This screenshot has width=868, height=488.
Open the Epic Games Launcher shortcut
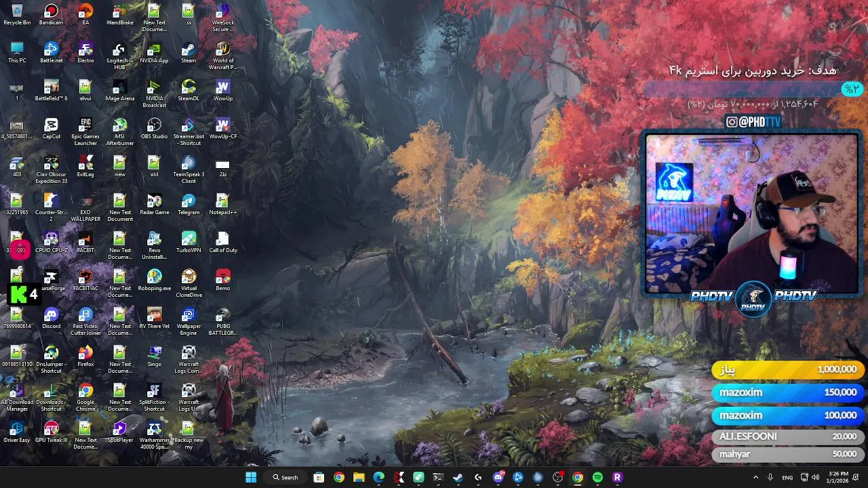pos(85,131)
